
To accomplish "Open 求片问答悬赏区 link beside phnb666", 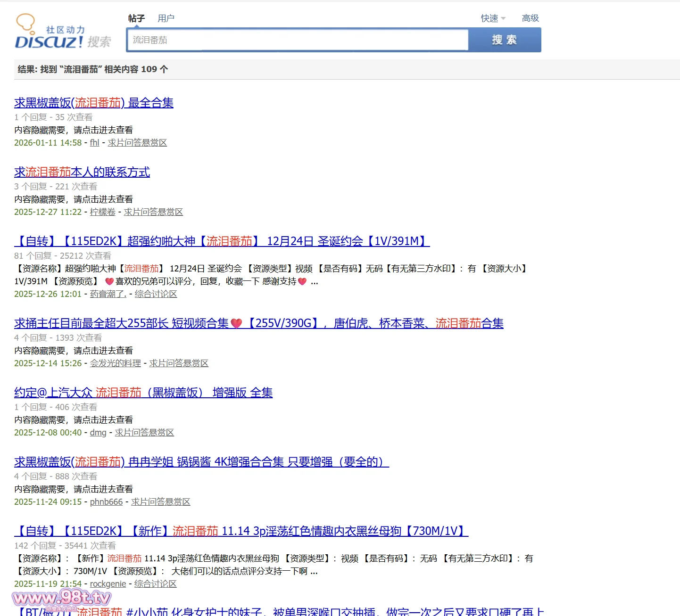I will (x=161, y=502).
